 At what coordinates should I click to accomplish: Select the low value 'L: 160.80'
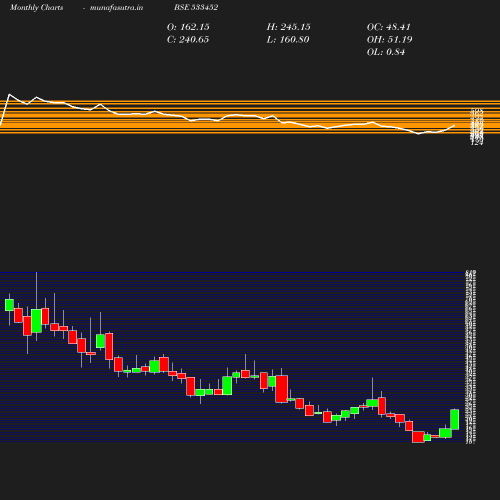[288, 40]
